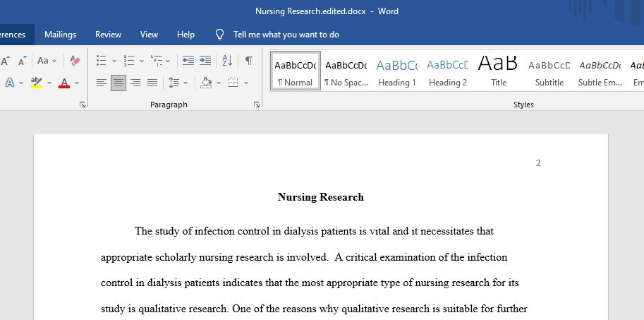Toggle Align Right

coord(135,83)
